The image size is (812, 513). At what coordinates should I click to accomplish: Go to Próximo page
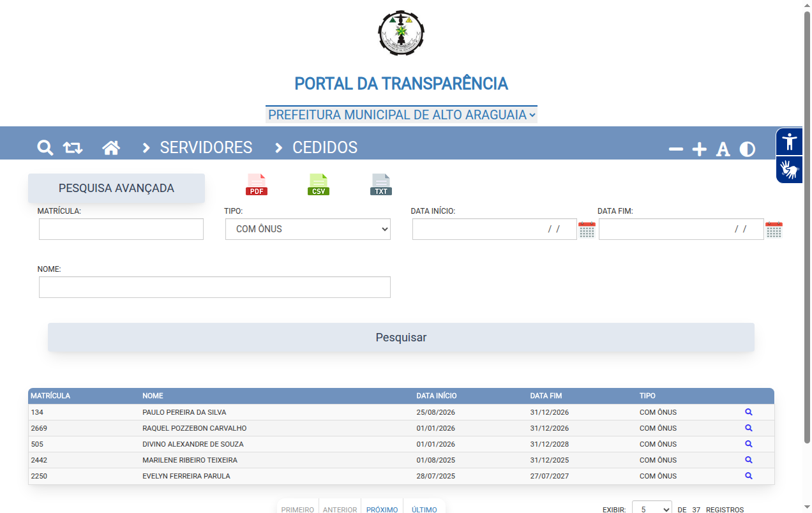382,509
